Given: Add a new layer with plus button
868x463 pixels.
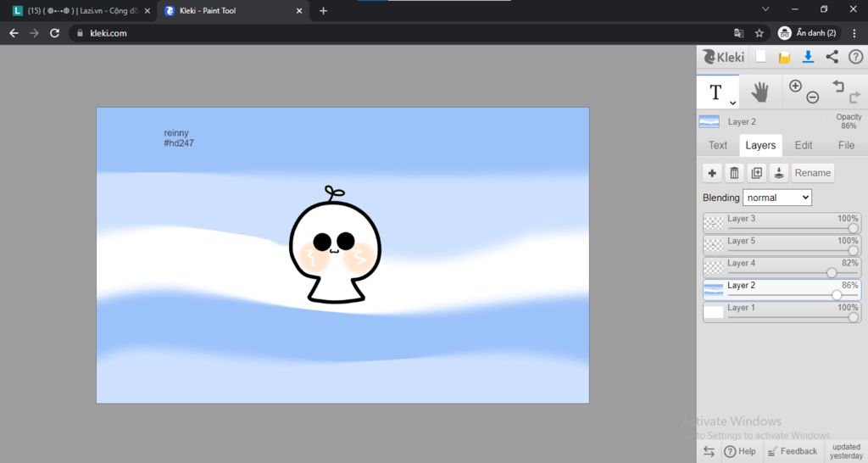Looking at the screenshot, I should [x=712, y=173].
